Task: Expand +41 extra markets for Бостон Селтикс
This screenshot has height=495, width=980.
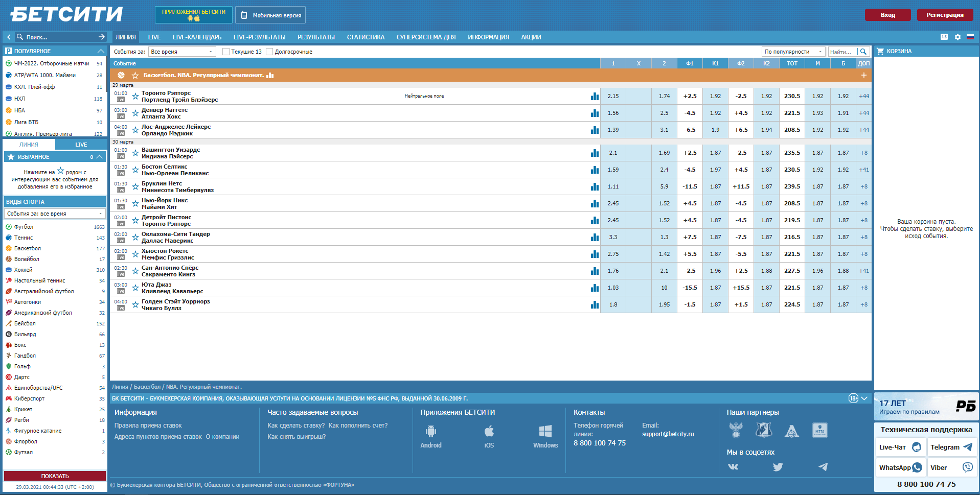Action: point(864,170)
